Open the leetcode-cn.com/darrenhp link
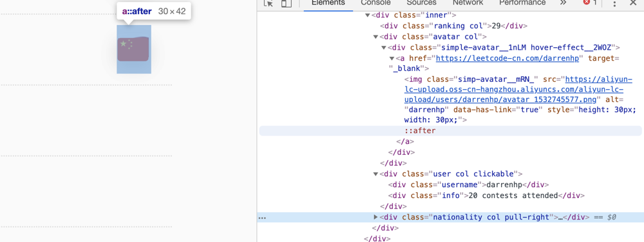 pos(507,59)
